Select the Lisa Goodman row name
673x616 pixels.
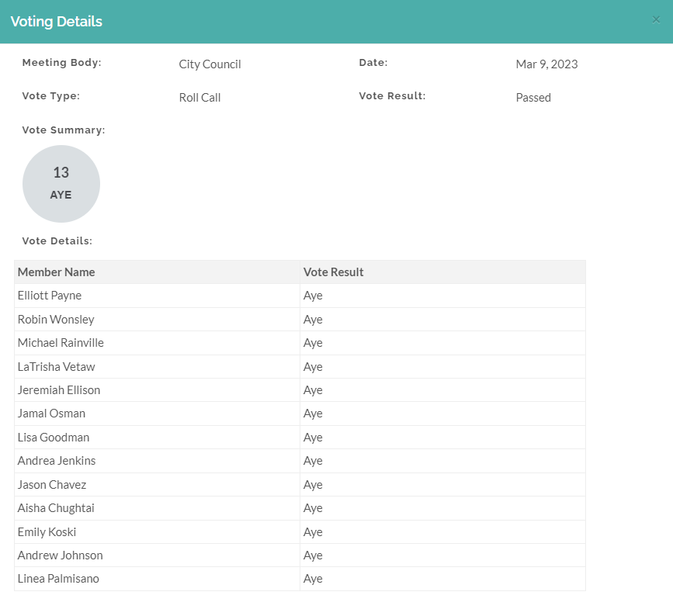[54, 438]
